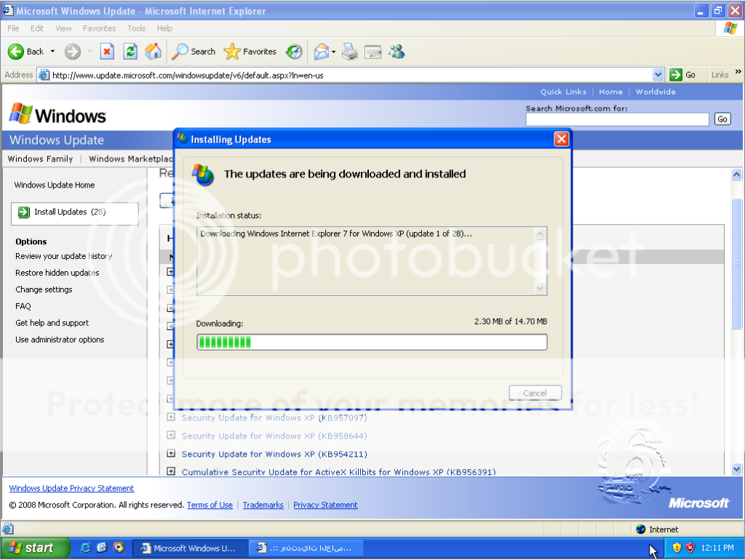
Task: Click the page icon in the address bar
Action: click(x=44, y=75)
